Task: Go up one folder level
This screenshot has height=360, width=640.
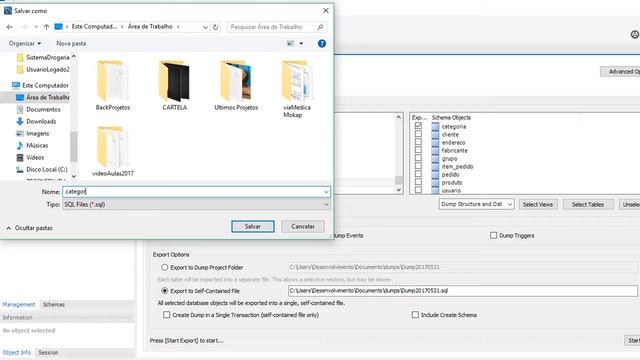Action: point(46,27)
